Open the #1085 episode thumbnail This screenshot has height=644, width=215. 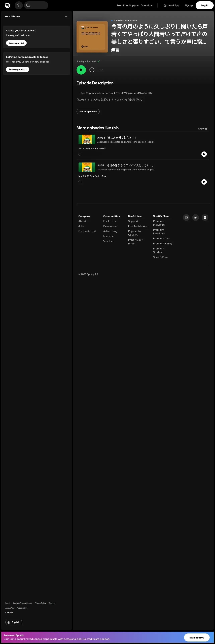pyautogui.click(x=87, y=139)
